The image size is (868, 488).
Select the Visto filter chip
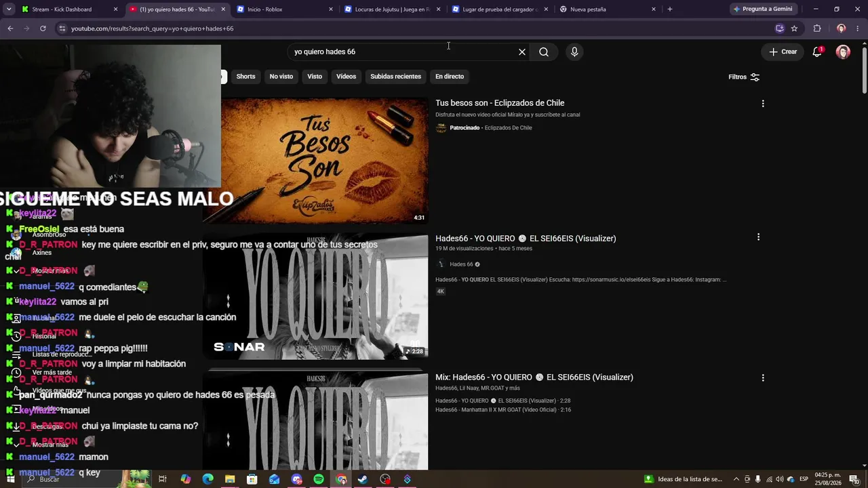(x=315, y=77)
